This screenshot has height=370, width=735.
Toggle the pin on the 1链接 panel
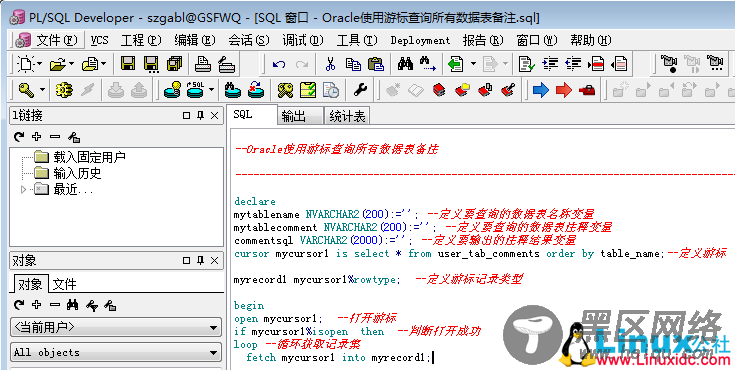click(x=201, y=115)
